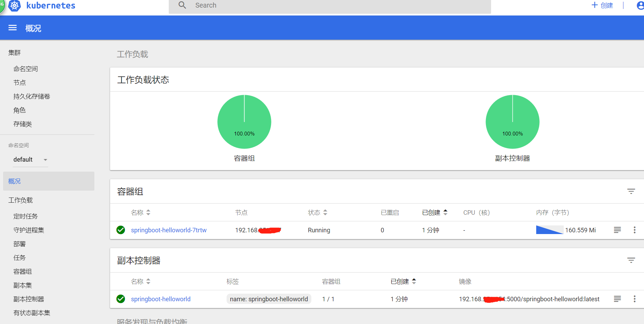Open 持久化存储卷 in the sidebar

point(32,97)
